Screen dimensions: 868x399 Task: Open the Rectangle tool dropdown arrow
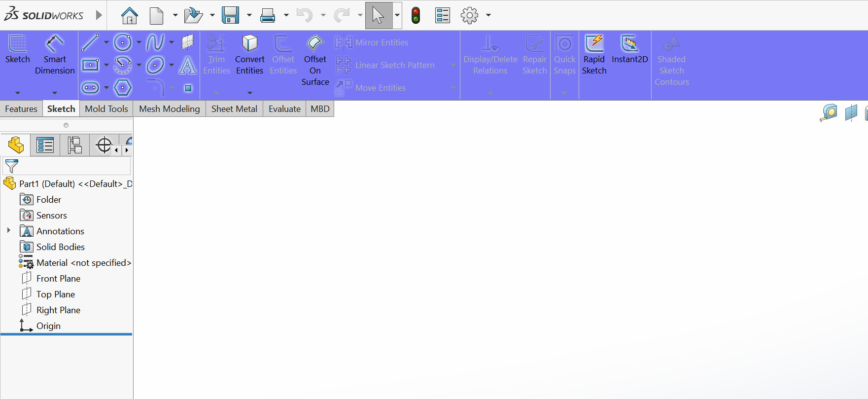click(x=106, y=65)
